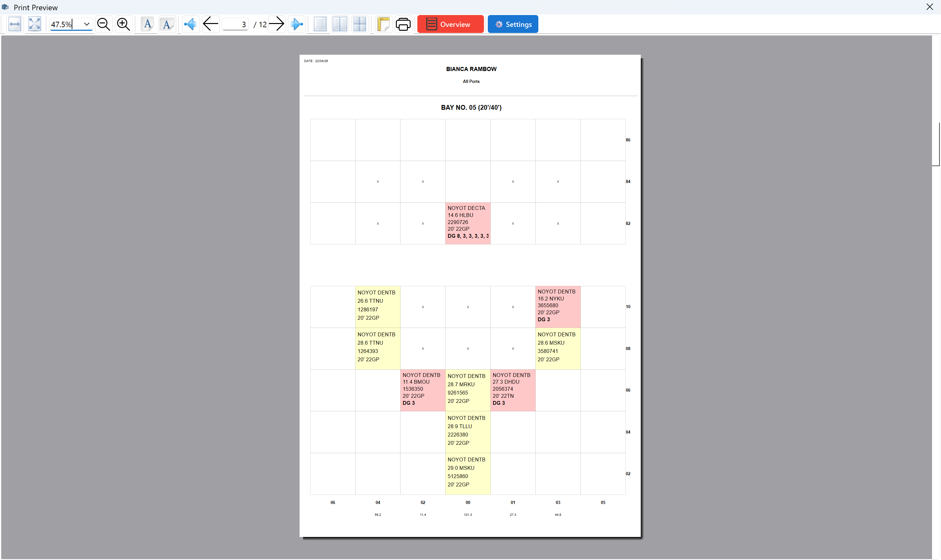
Task: Select the TTNU 1286197 container cell
Action: 377,307
